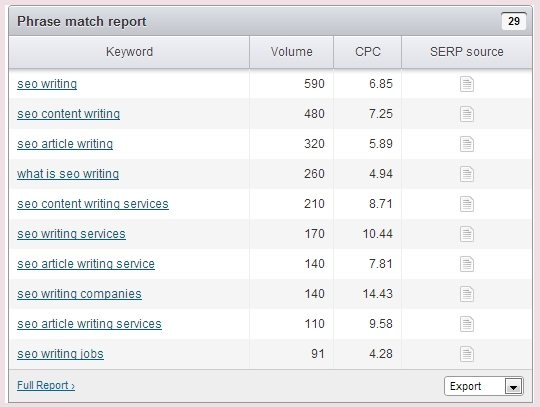Open SERP source icon for seo content writing
Screen dimensions: 540x407
467,114
